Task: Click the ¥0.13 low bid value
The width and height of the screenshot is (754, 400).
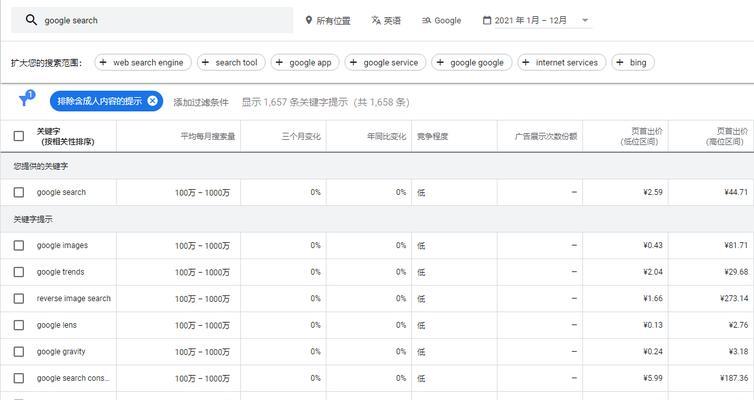Action: [x=653, y=325]
